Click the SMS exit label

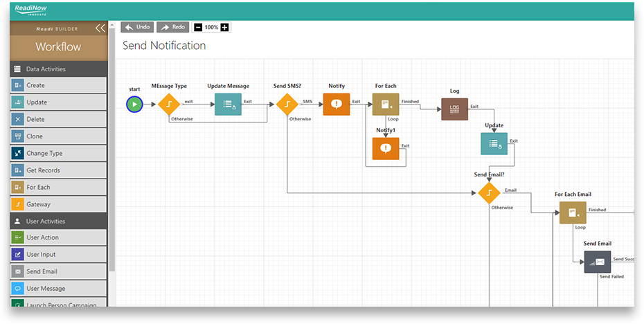click(x=307, y=102)
